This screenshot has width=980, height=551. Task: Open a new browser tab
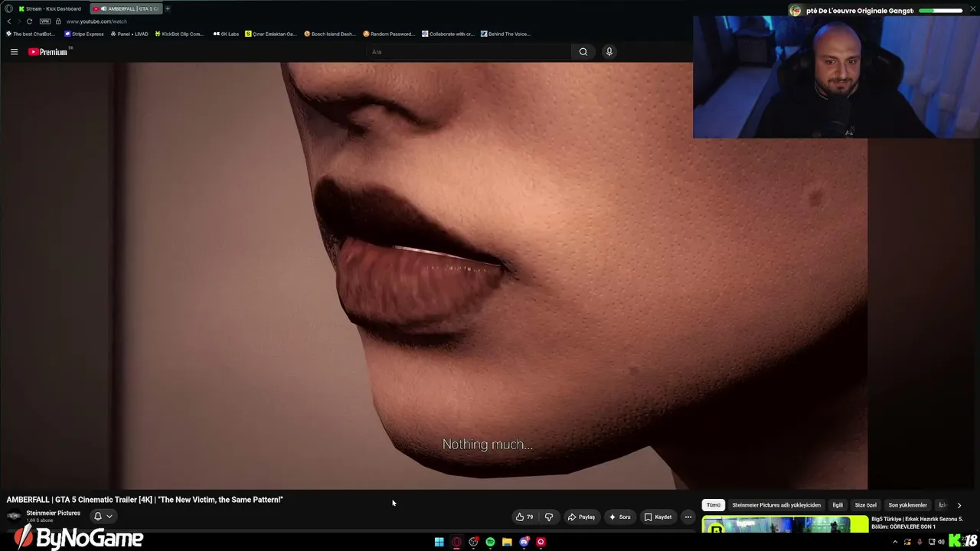pos(168,8)
